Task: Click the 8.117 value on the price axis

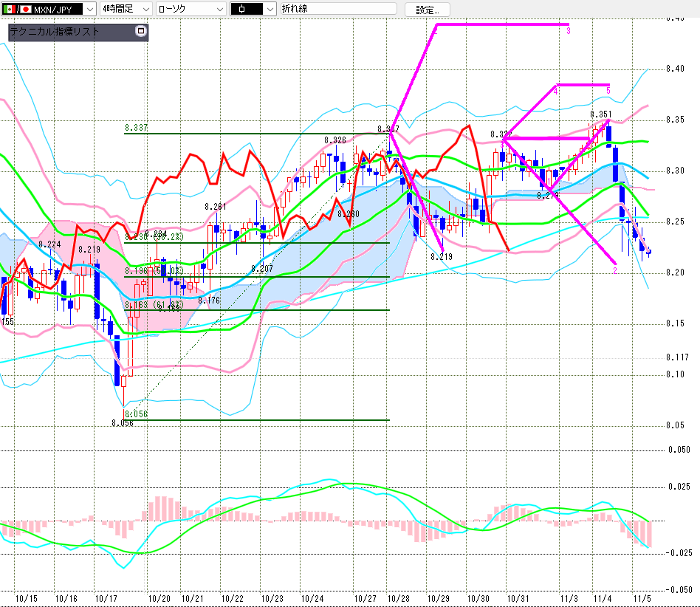Action: [x=676, y=357]
